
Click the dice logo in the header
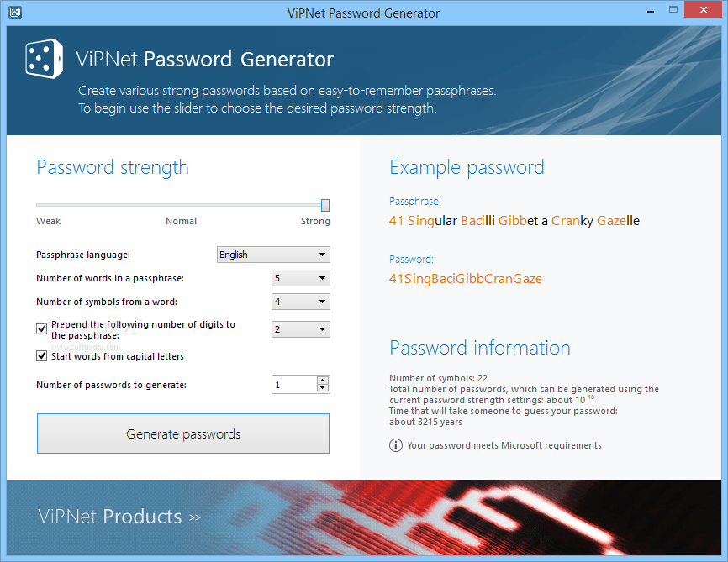tap(43, 58)
